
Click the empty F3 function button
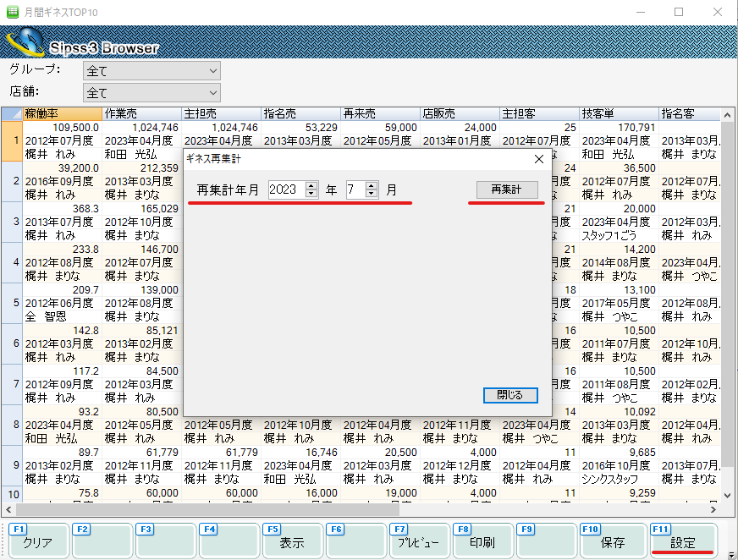click(165, 541)
